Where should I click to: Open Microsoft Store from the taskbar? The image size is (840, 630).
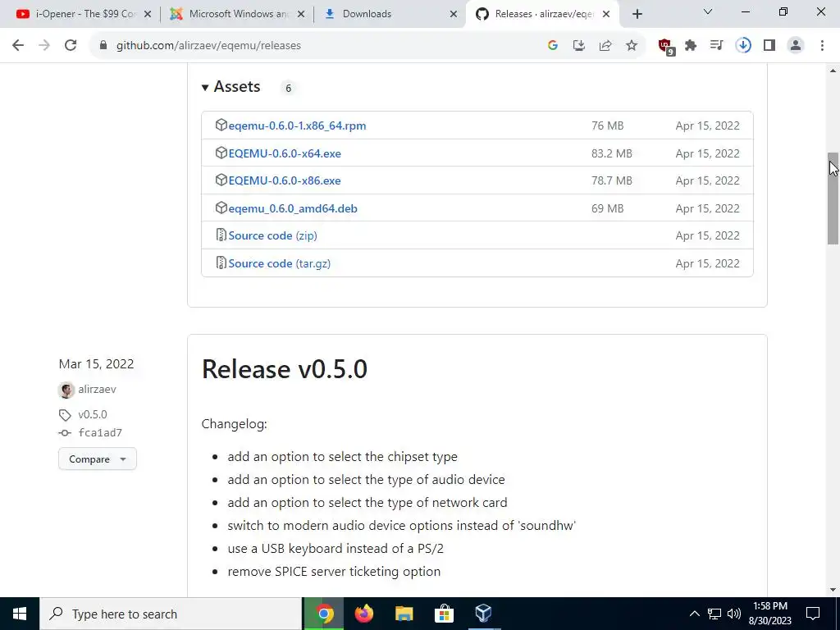click(x=444, y=614)
